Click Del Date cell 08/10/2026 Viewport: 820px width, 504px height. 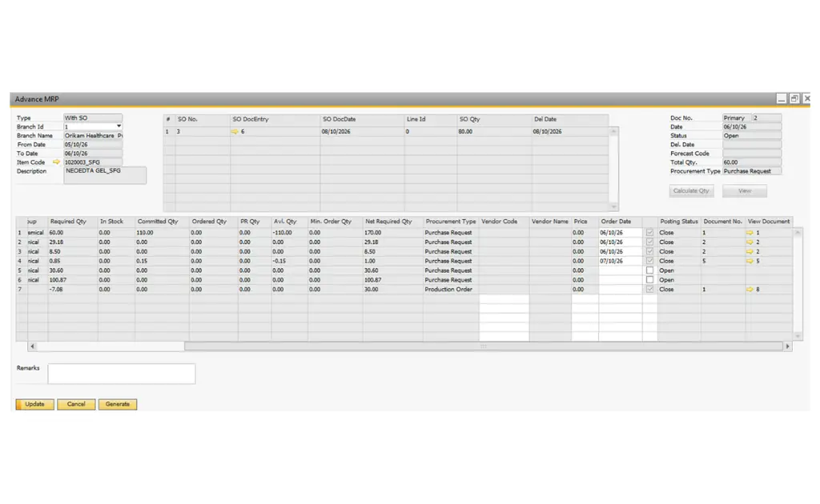(x=570, y=132)
